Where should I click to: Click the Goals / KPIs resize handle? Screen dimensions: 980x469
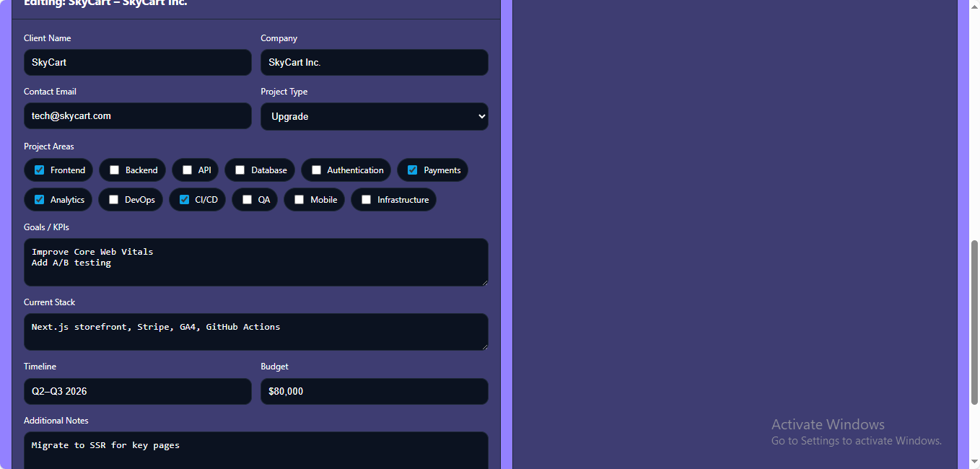coord(484,281)
